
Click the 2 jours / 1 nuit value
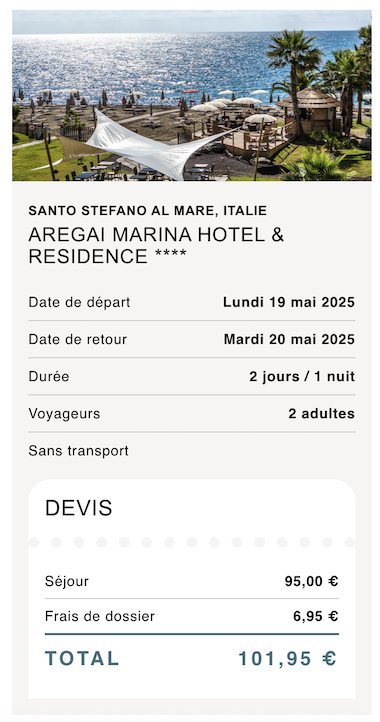tap(302, 377)
